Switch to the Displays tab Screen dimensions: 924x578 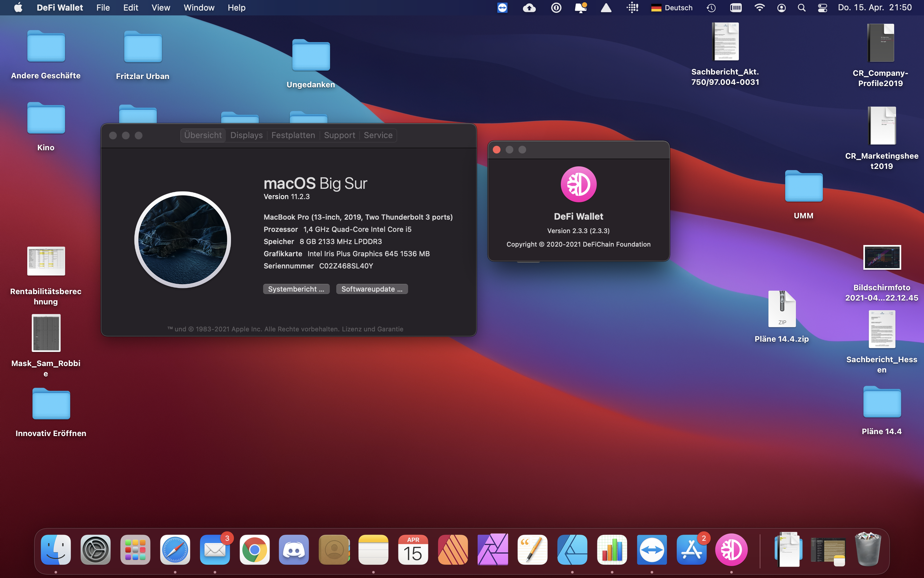click(x=246, y=135)
